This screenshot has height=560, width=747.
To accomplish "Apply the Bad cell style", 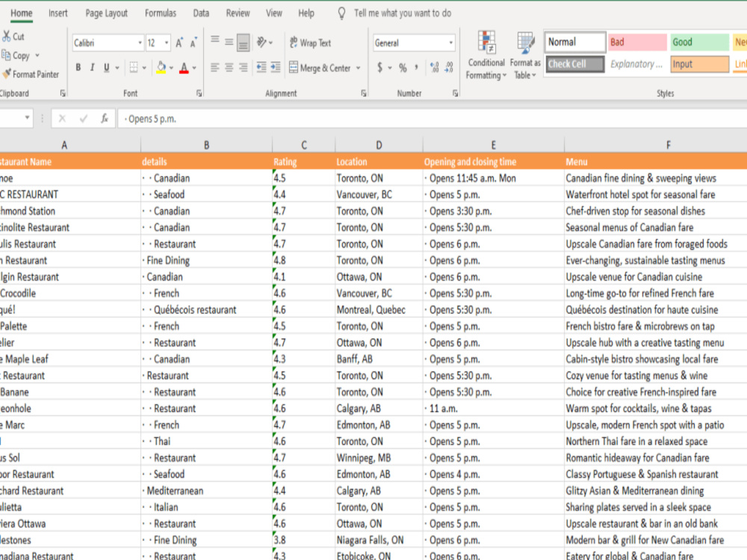I will [x=637, y=42].
